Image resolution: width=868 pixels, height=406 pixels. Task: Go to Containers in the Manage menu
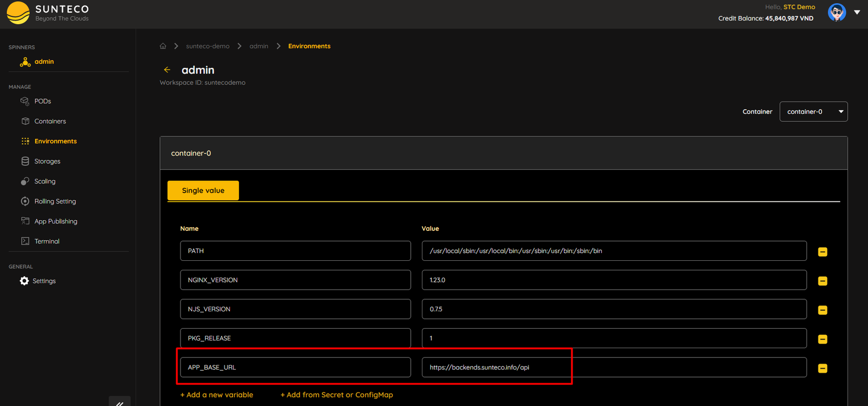50,121
